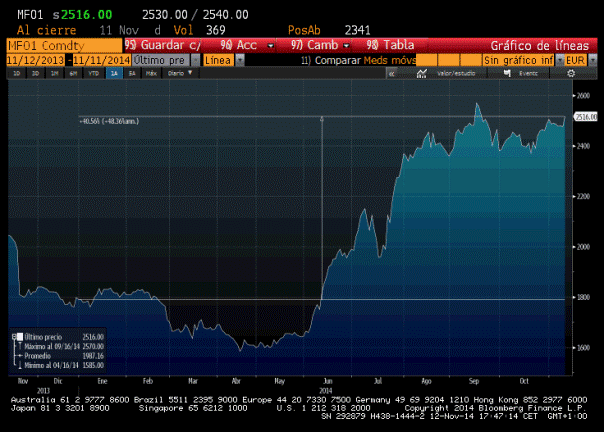
Task: Click the Al cierre label
Action: (x=47, y=30)
